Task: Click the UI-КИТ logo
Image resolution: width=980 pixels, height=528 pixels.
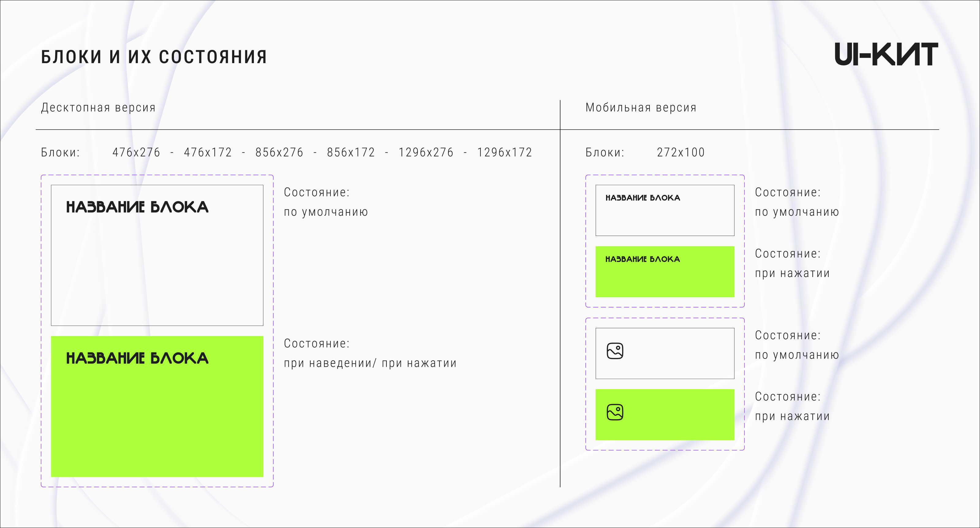Action: pyautogui.click(x=886, y=54)
